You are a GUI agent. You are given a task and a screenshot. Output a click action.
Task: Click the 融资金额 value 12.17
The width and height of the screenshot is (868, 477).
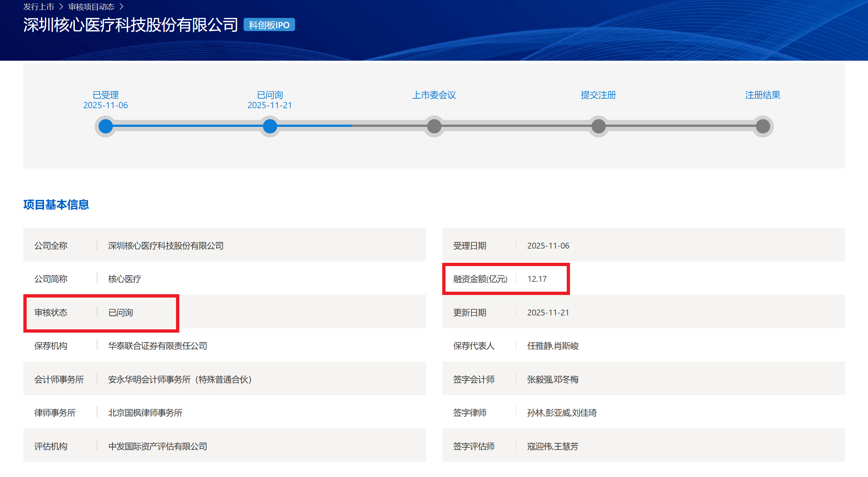coord(537,279)
